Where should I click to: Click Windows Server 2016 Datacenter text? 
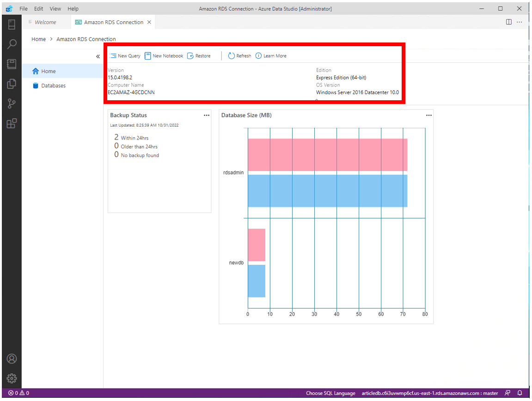[x=358, y=92]
